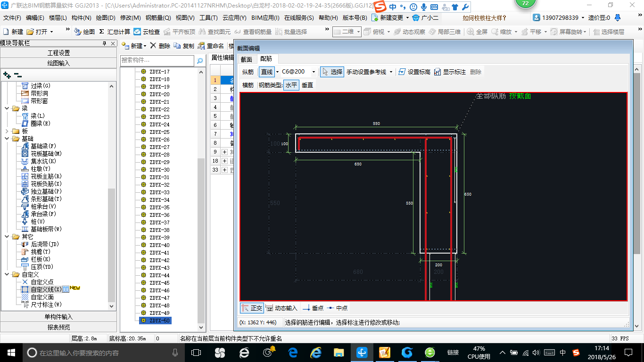Open the C6@200 rebar spec dropdown
The height and width of the screenshot is (362, 644).
click(x=314, y=72)
